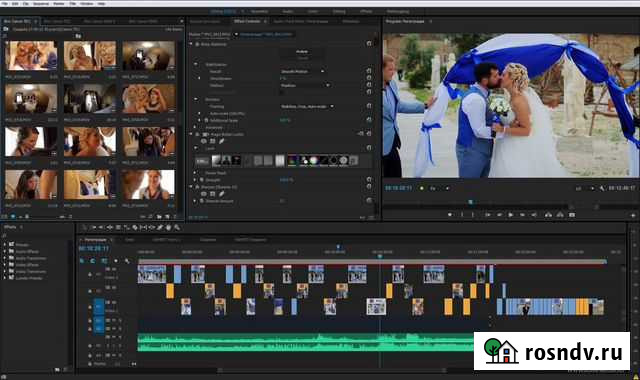Toggle lock on the top video track

click(90, 274)
